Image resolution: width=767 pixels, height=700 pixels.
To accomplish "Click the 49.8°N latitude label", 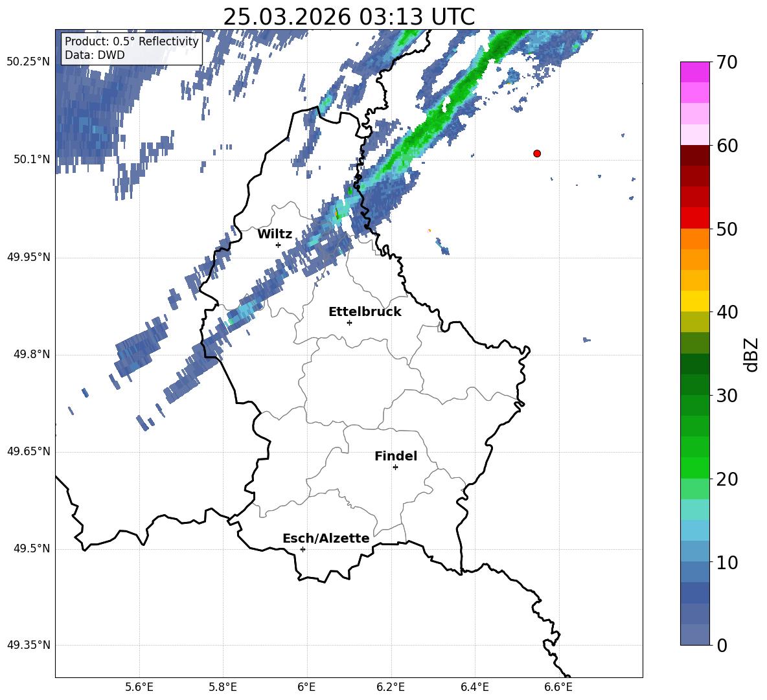I will click(32, 354).
